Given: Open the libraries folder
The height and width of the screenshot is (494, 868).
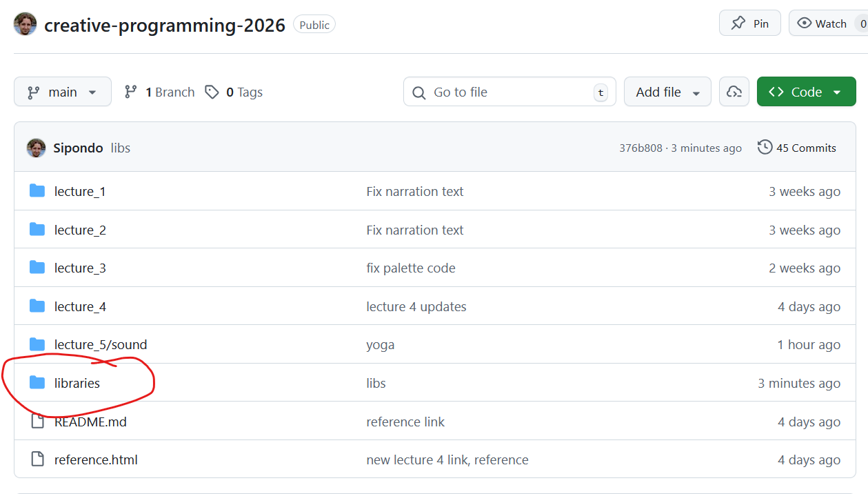Looking at the screenshot, I should click(x=77, y=383).
